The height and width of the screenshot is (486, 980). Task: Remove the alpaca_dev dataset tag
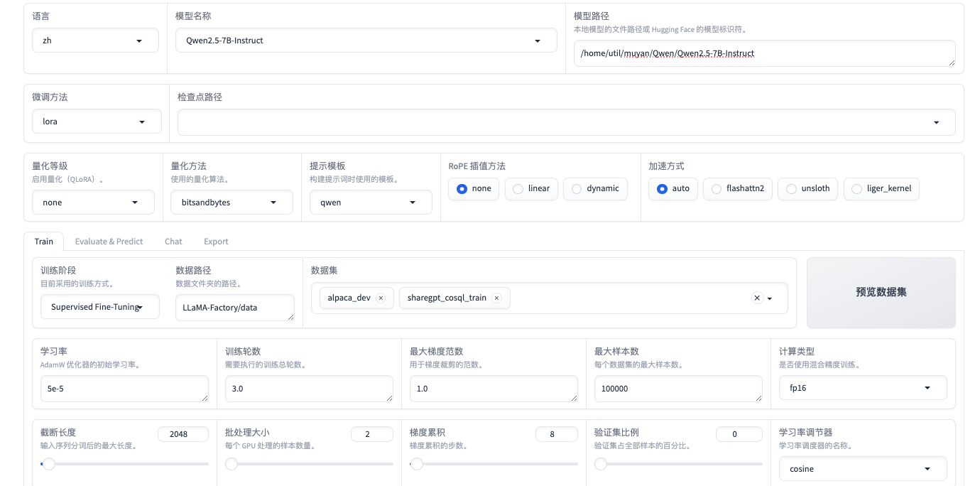coord(381,298)
